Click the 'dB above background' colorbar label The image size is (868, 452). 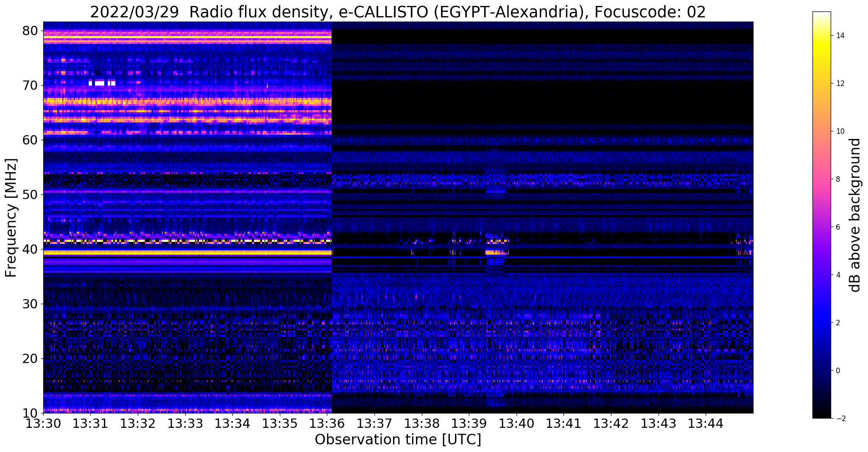click(x=855, y=215)
